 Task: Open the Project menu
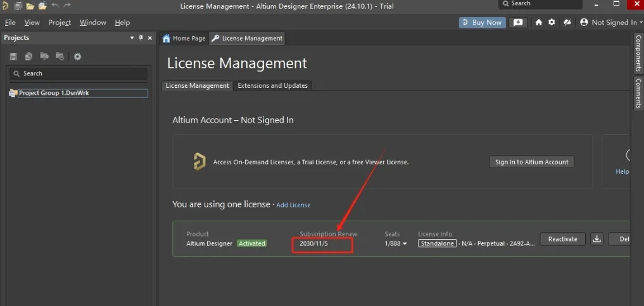pos(60,23)
